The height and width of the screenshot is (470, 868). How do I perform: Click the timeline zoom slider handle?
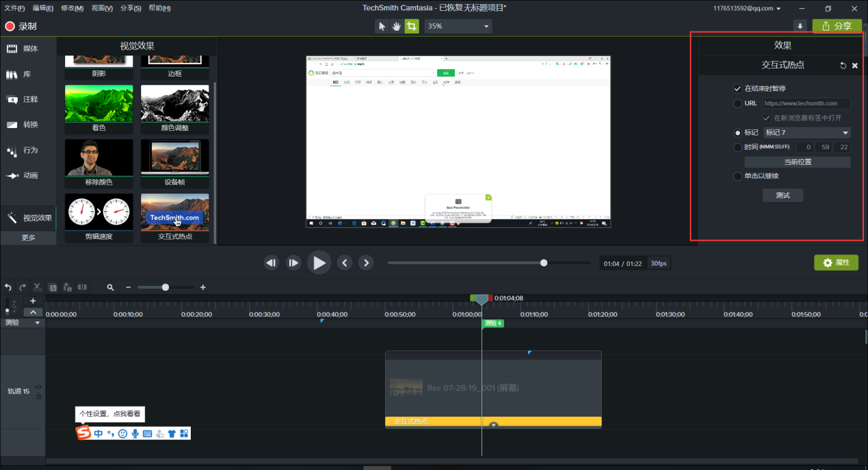(x=165, y=287)
